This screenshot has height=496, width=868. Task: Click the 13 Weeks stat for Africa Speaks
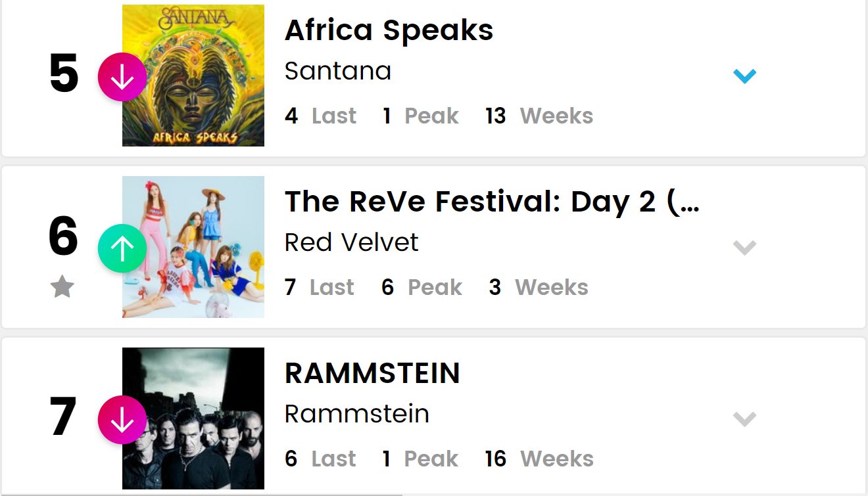(x=539, y=116)
